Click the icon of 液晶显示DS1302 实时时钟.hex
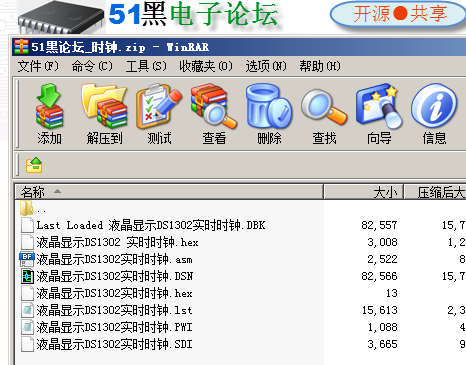 tap(27, 242)
